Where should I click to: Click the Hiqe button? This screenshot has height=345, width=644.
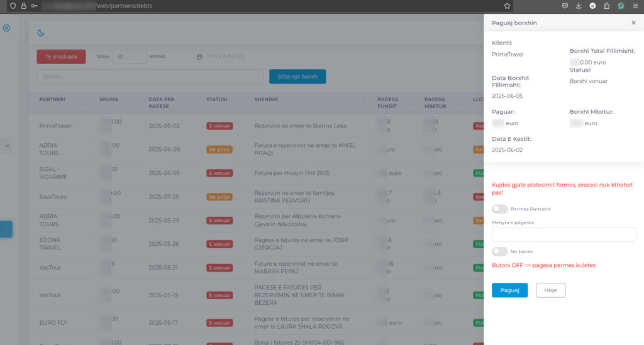tap(550, 290)
